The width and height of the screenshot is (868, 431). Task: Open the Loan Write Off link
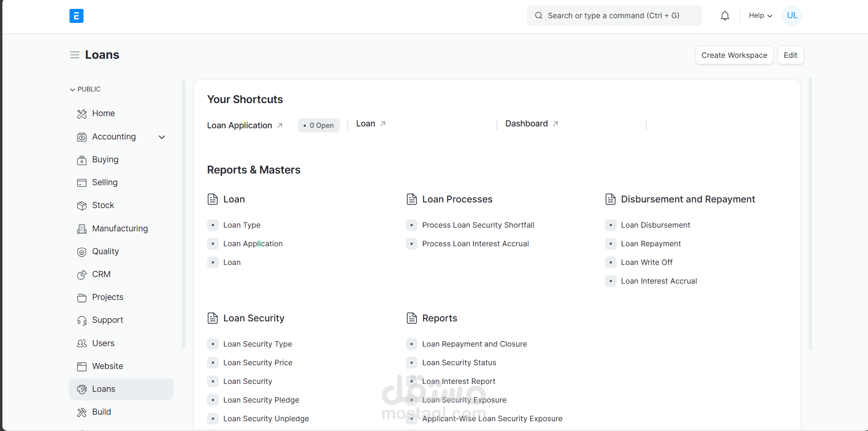pos(646,262)
